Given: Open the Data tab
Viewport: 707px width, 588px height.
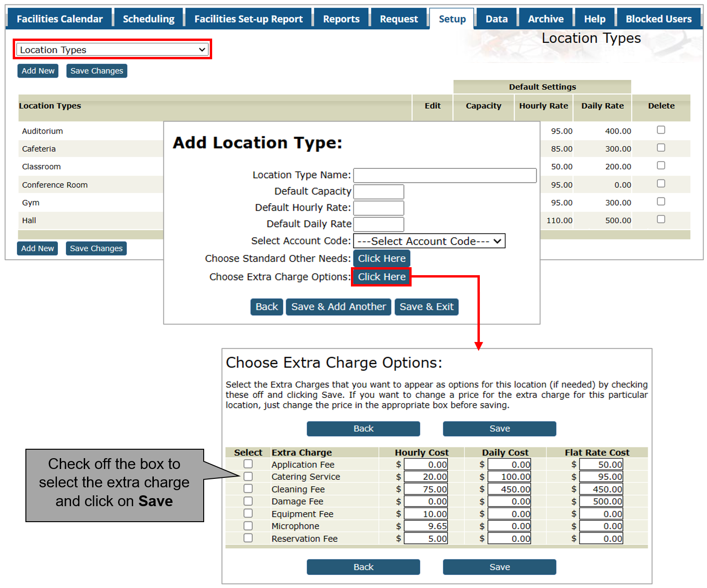Looking at the screenshot, I should 496,19.
